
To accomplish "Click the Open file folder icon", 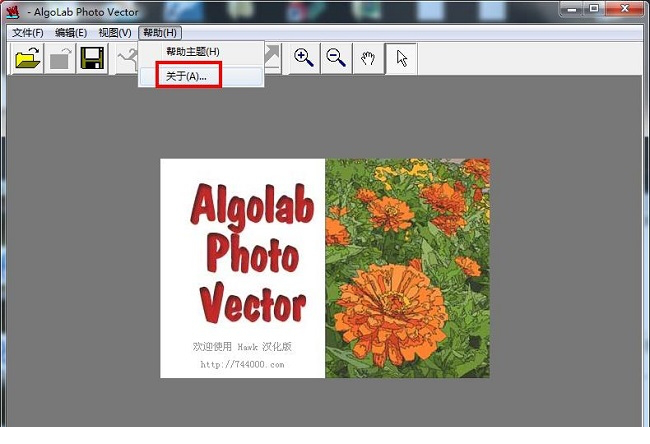I will [27, 58].
